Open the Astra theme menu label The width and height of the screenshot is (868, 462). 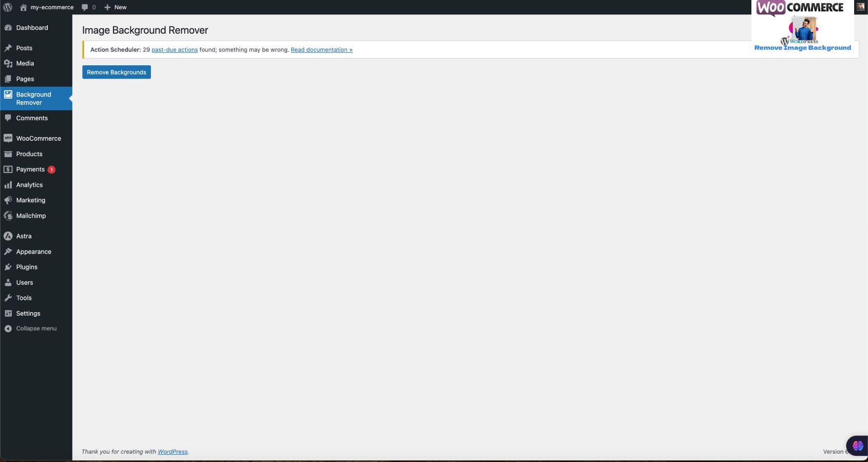point(24,236)
